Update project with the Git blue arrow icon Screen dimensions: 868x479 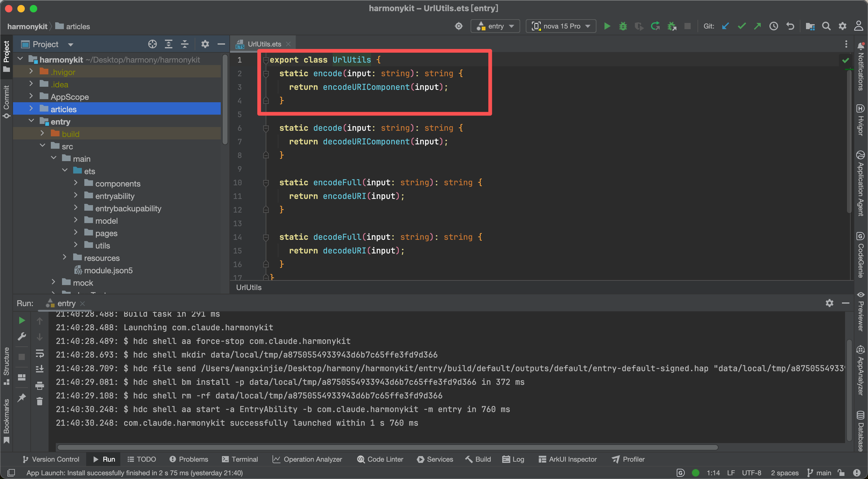click(x=725, y=26)
